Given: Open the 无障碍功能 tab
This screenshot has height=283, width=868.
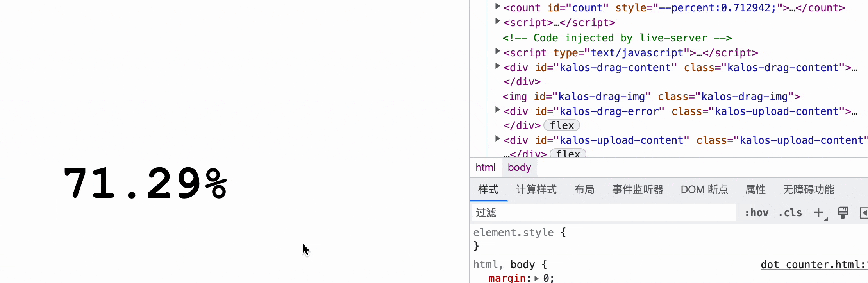Looking at the screenshot, I should click(809, 190).
